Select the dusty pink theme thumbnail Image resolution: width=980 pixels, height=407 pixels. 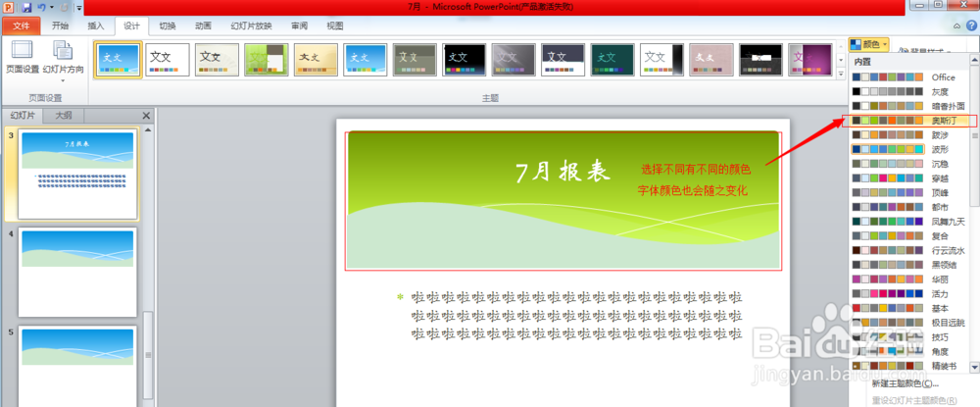pos(711,60)
